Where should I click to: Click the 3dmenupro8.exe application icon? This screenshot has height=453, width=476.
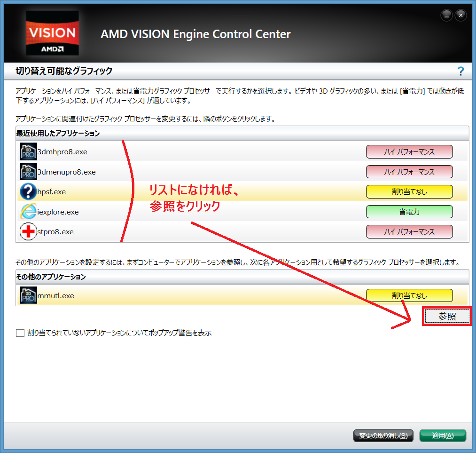click(x=28, y=172)
